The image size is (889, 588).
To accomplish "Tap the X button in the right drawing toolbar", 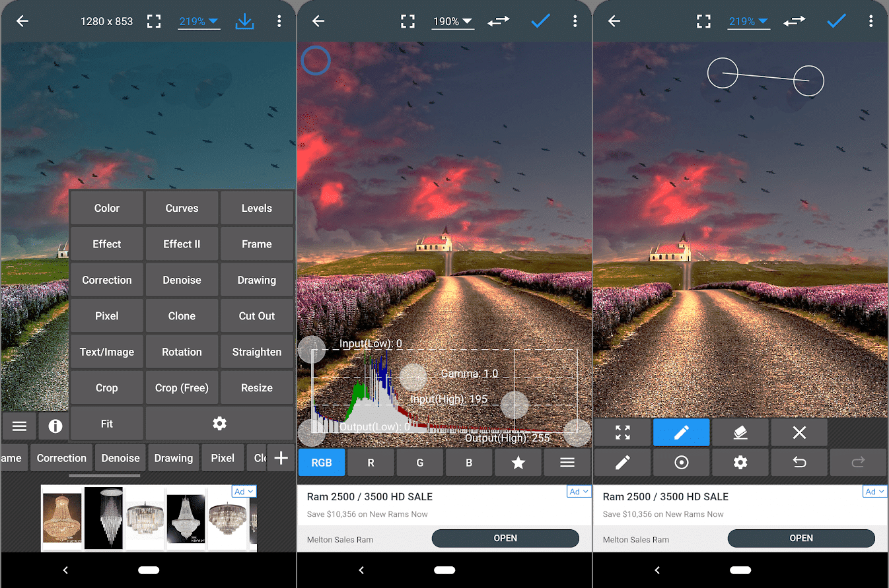I will [x=799, y=432].
